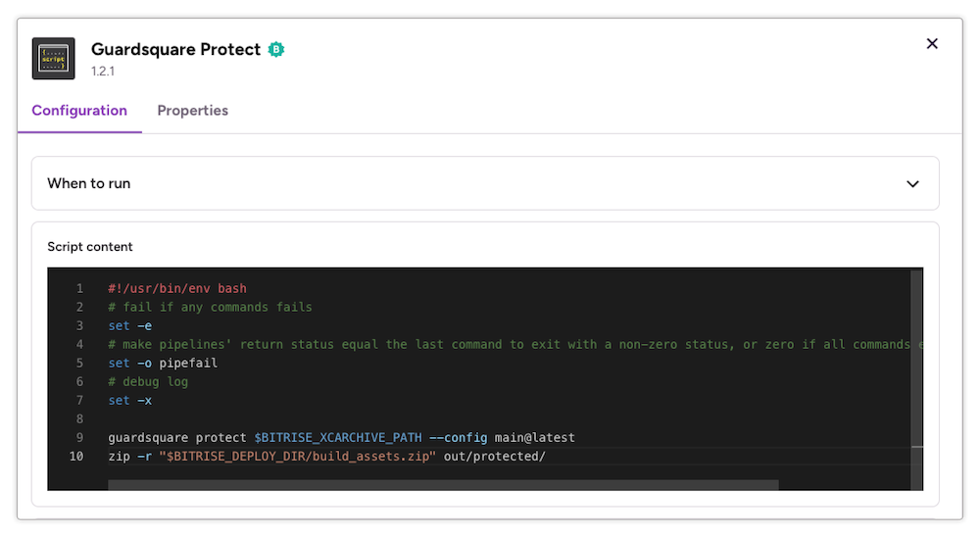Click the build_assets.zip path string

coord(298,457)
